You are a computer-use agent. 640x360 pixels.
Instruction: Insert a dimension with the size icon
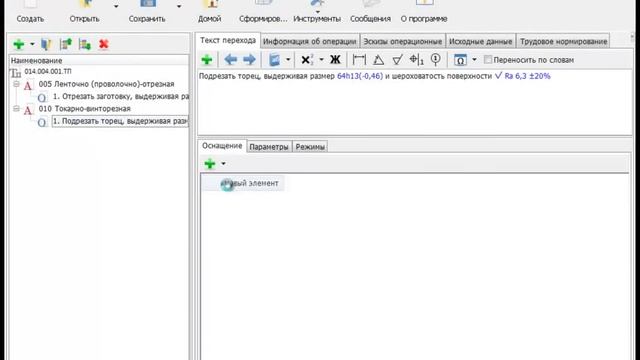click(359, 60)
